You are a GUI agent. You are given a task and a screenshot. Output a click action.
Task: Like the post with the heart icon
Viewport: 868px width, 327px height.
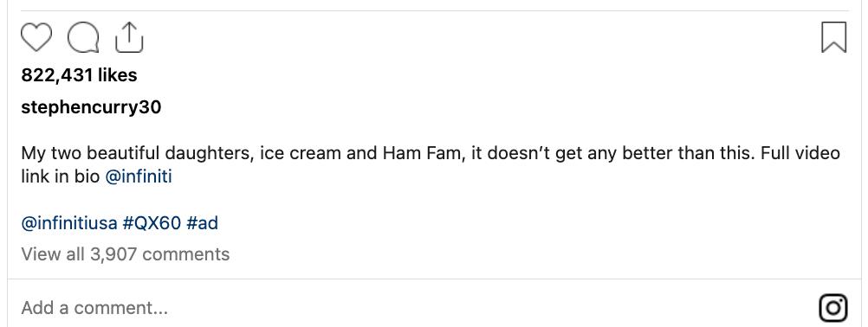(x=36, y=37)
